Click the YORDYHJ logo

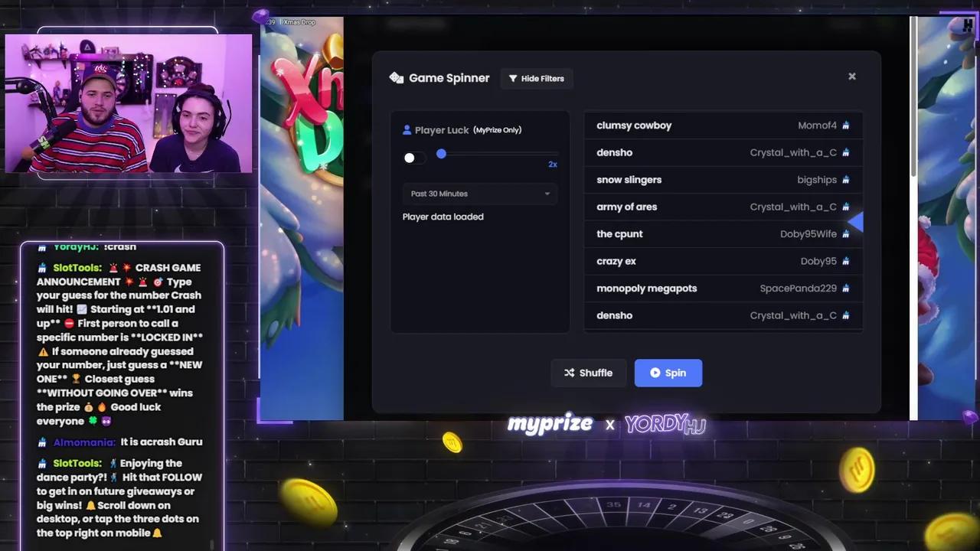665,424
